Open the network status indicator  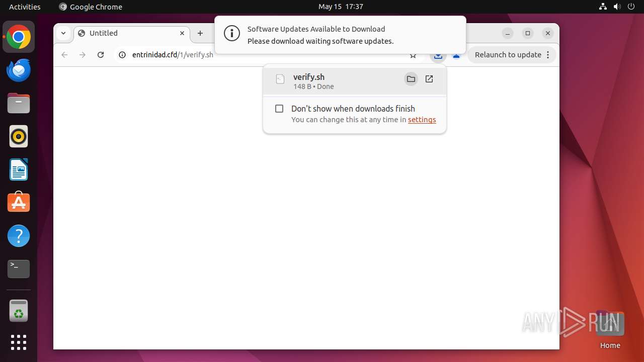click(603, 7)
